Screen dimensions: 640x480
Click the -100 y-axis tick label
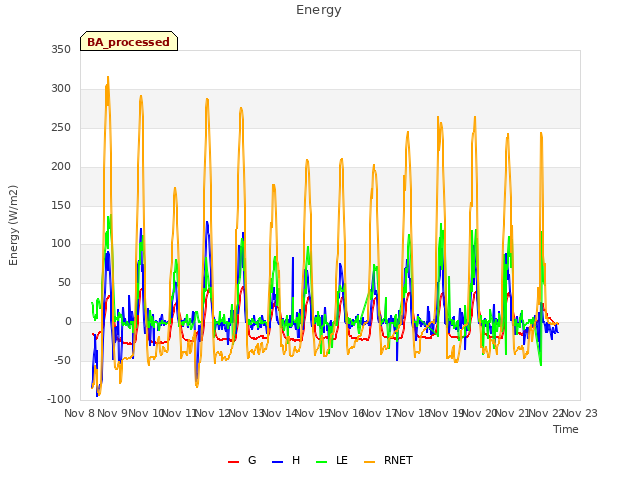[59, 399]
